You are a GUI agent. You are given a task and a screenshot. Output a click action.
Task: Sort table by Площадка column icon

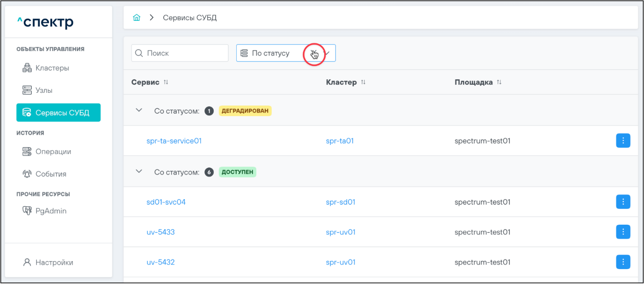[499, 82]
